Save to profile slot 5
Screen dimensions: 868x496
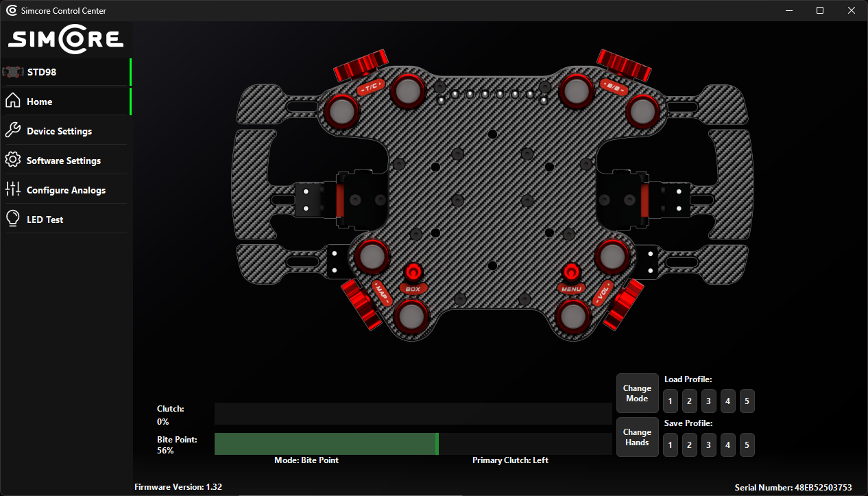(747, 445)
